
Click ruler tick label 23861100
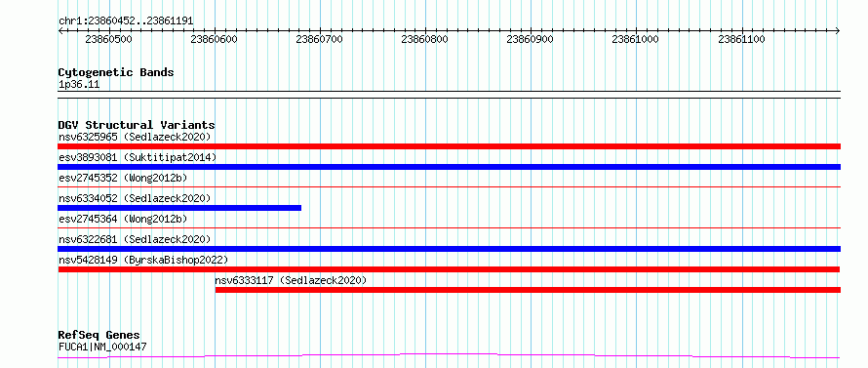[741, 39]
